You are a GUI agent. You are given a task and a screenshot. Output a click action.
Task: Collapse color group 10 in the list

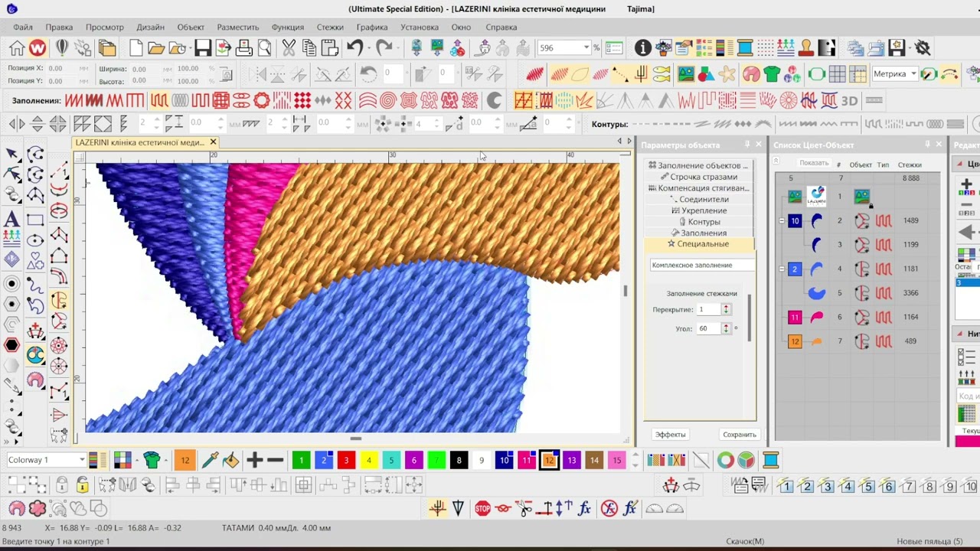[782, 220]
